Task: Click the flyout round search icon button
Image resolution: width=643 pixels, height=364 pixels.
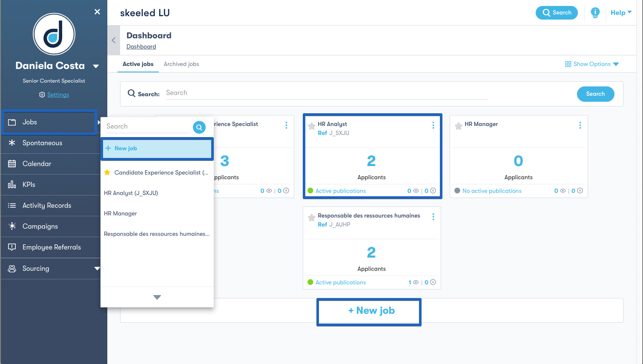Action: (199, 127)
